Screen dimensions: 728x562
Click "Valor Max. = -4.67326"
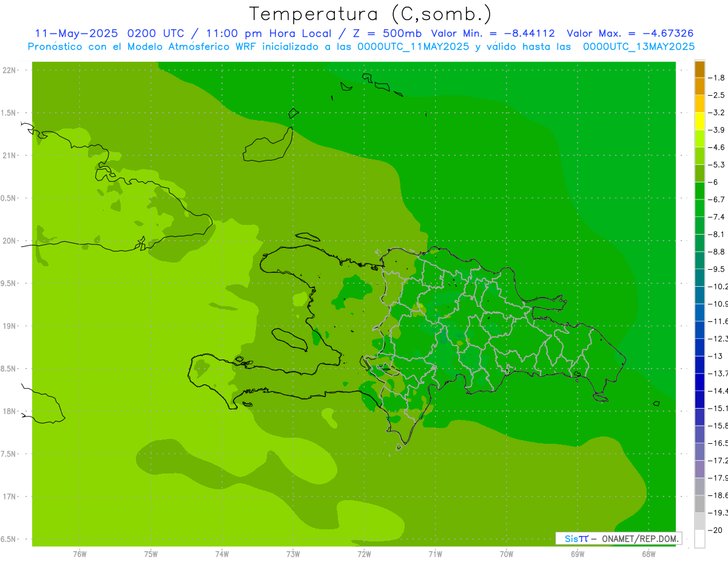point(630,33)
